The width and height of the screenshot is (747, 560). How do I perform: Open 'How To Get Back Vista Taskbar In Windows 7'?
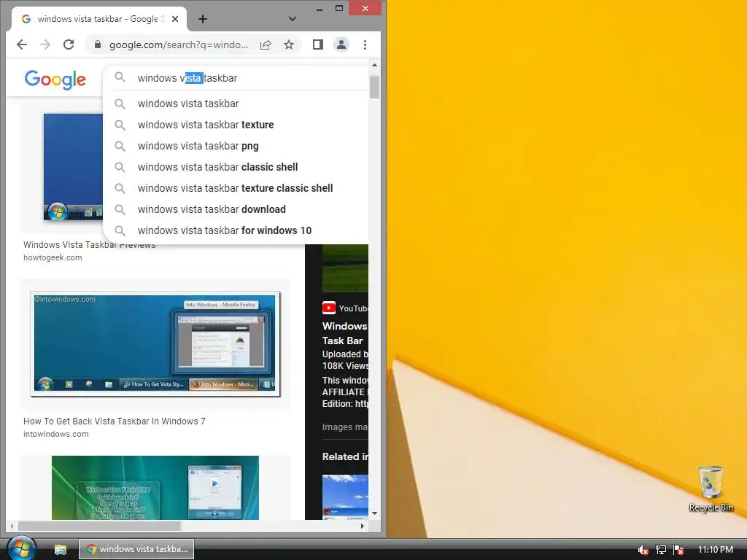click(x=115, y=421)
